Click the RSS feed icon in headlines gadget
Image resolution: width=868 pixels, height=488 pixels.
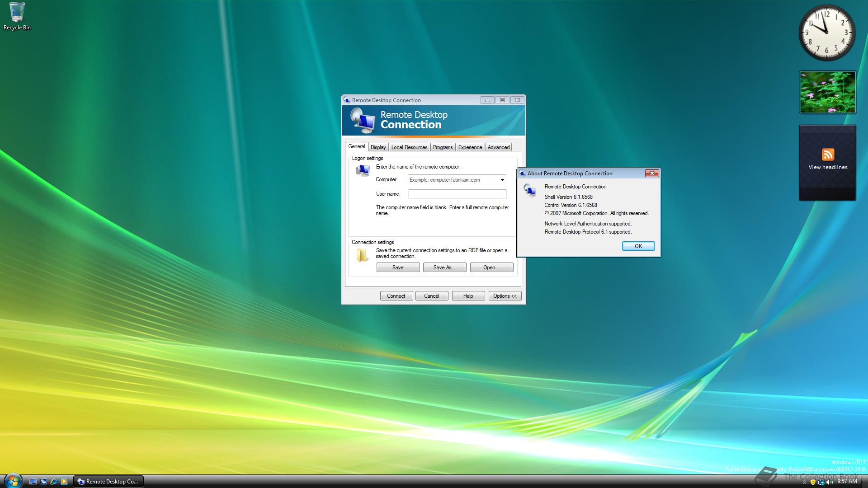click(x=828, y=155)
